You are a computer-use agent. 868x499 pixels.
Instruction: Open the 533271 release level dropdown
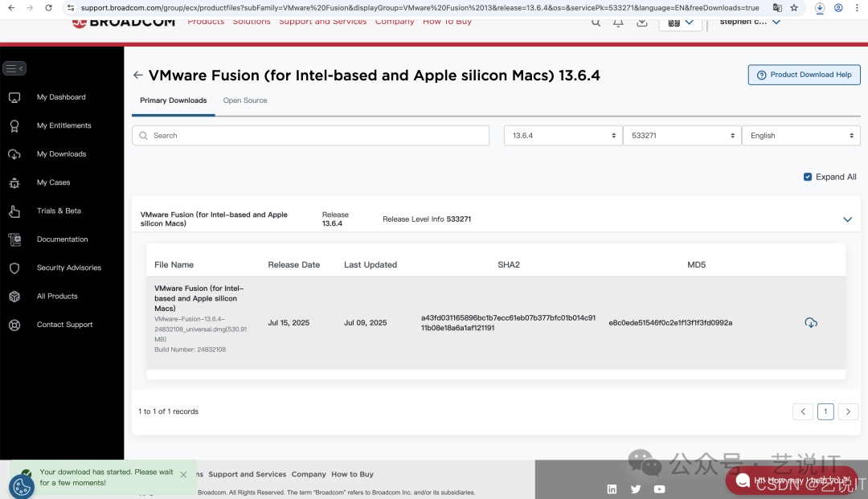point(682,136)
